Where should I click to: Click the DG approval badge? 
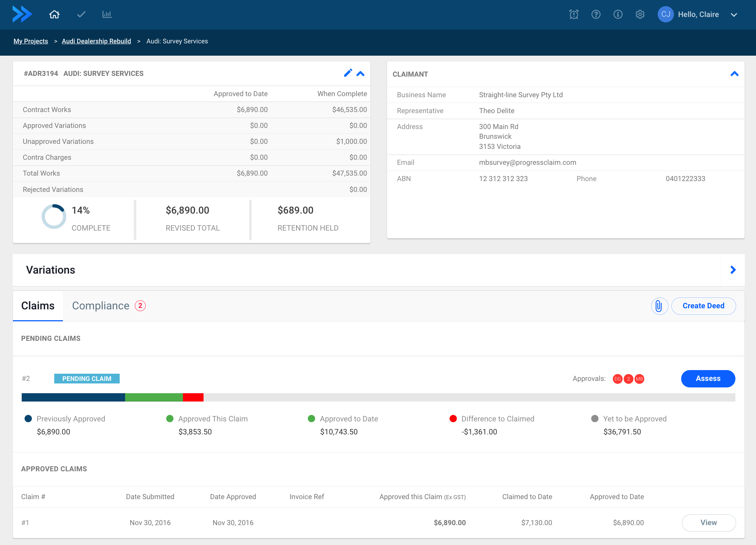617,379
